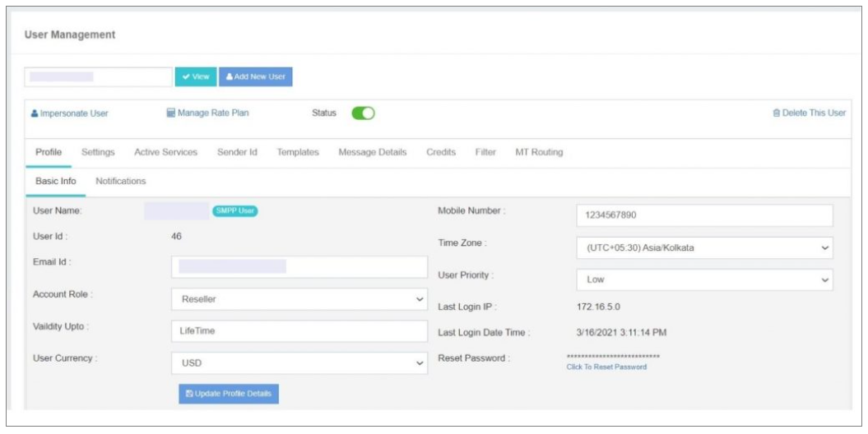Open the Credits tab
This screenshot has width=868, height=434.
point(441,152)
